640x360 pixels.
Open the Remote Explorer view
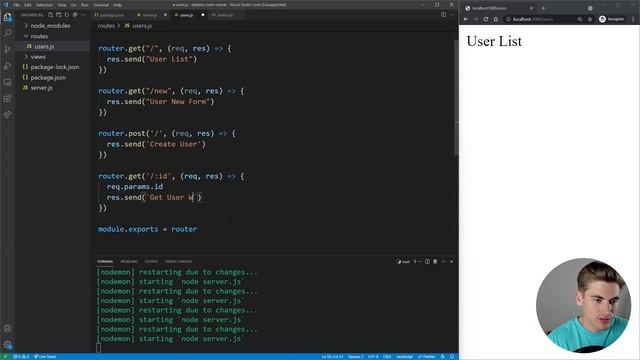click(x=8, y=82)
